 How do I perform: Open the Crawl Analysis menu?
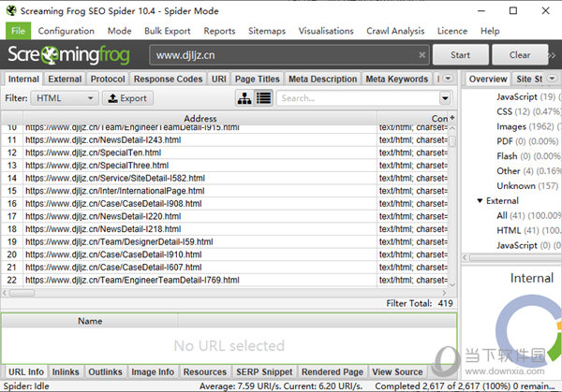(395, 31)
